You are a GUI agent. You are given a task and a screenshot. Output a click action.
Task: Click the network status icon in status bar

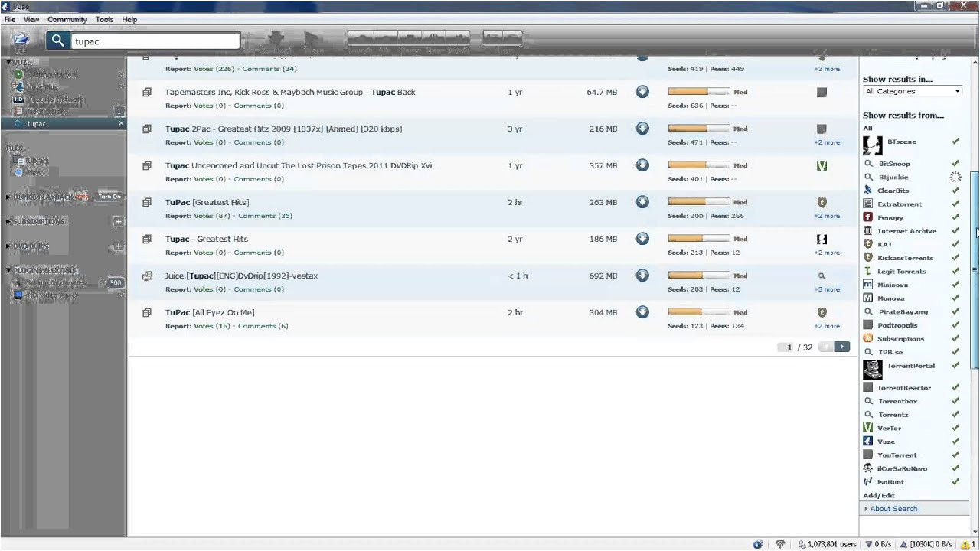pyautogui.click(x=780, y=544)
